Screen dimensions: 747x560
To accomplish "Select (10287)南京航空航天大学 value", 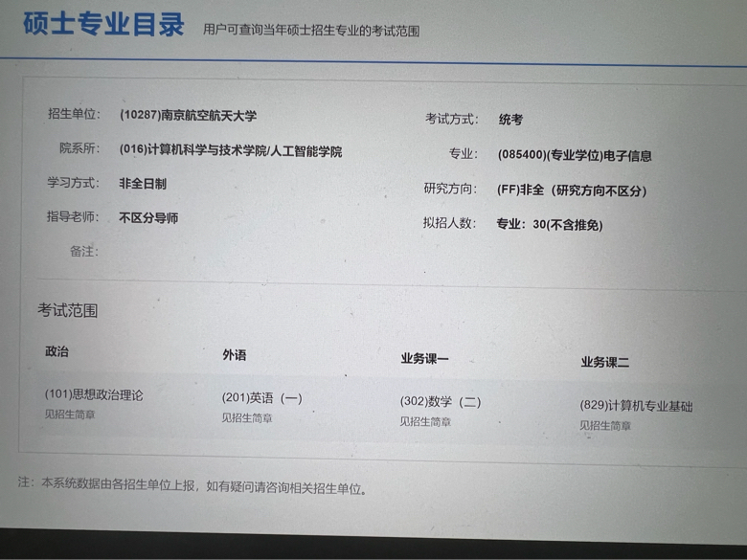I will click(188, 116).
